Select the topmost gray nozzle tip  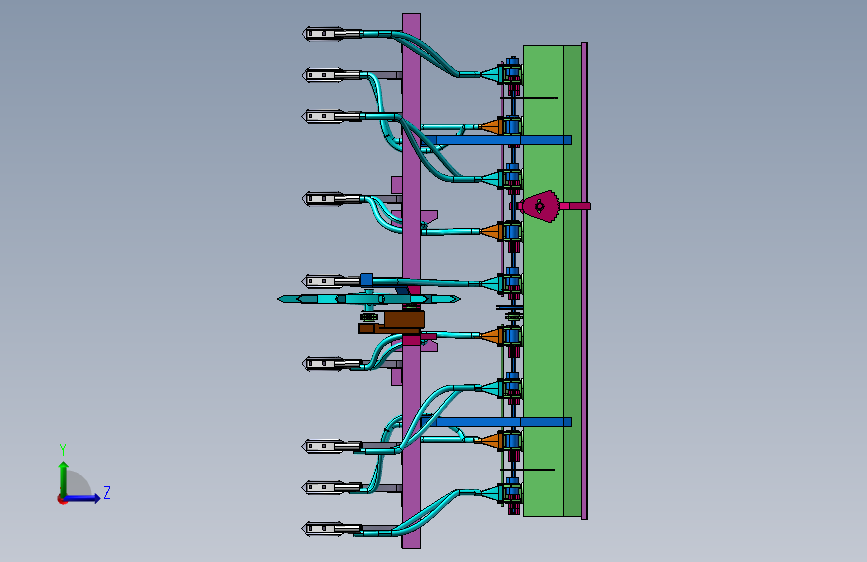point(323,34)
